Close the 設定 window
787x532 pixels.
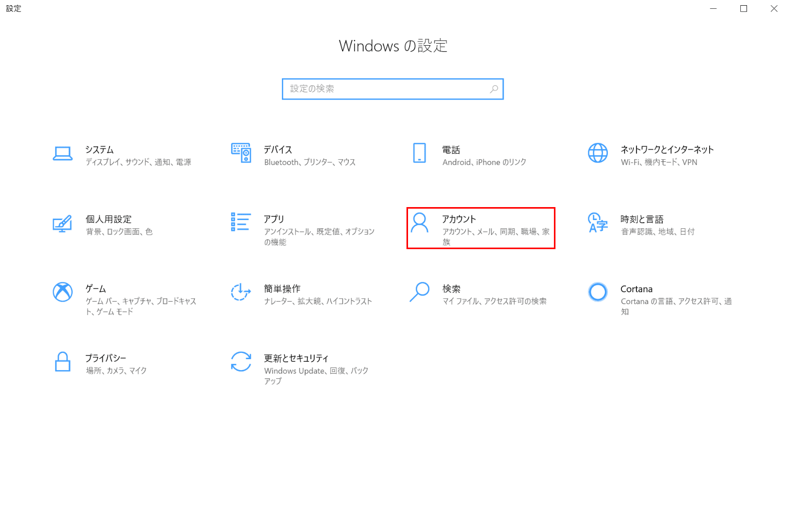point(774,9)
